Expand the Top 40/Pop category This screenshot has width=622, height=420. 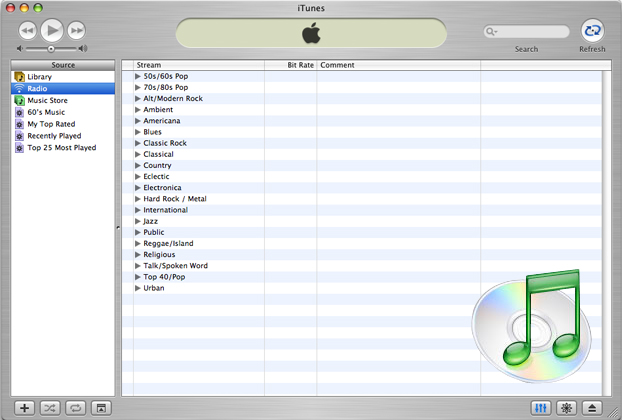(x=138, y=277)
